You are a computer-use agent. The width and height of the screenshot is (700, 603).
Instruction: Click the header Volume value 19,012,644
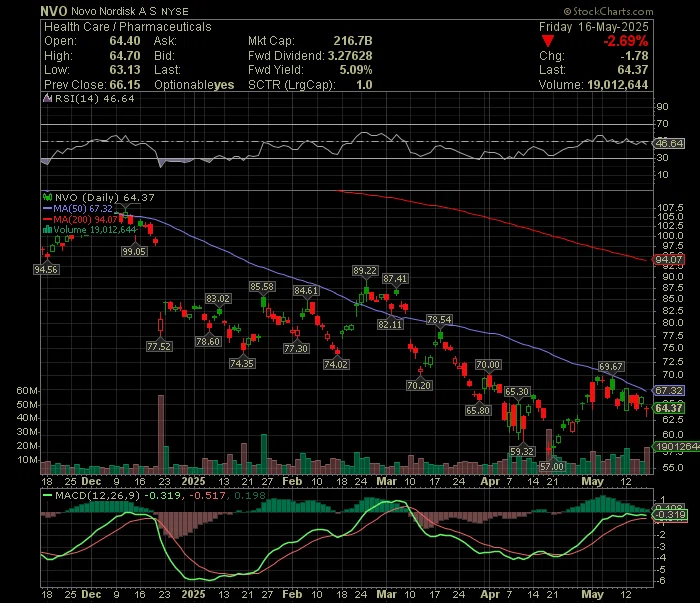point(617,85)
